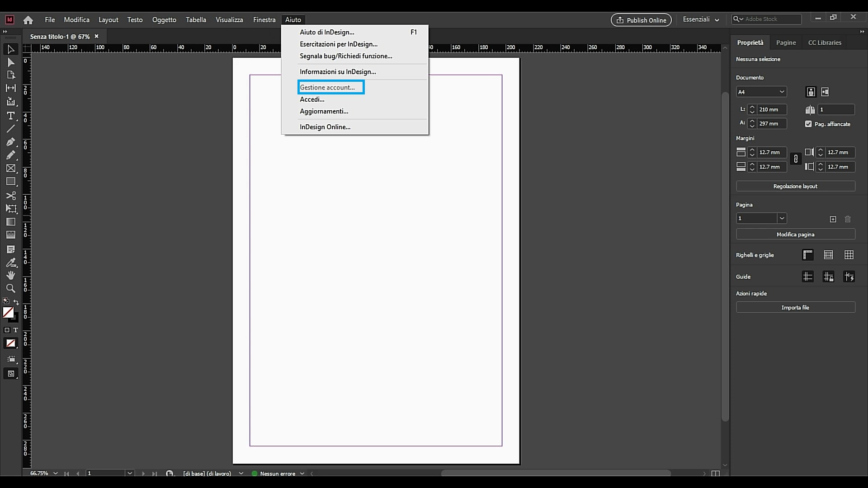Screen dimensions: 868x488
Task: Click Modifica pagina button
Action: coord(795,235)
